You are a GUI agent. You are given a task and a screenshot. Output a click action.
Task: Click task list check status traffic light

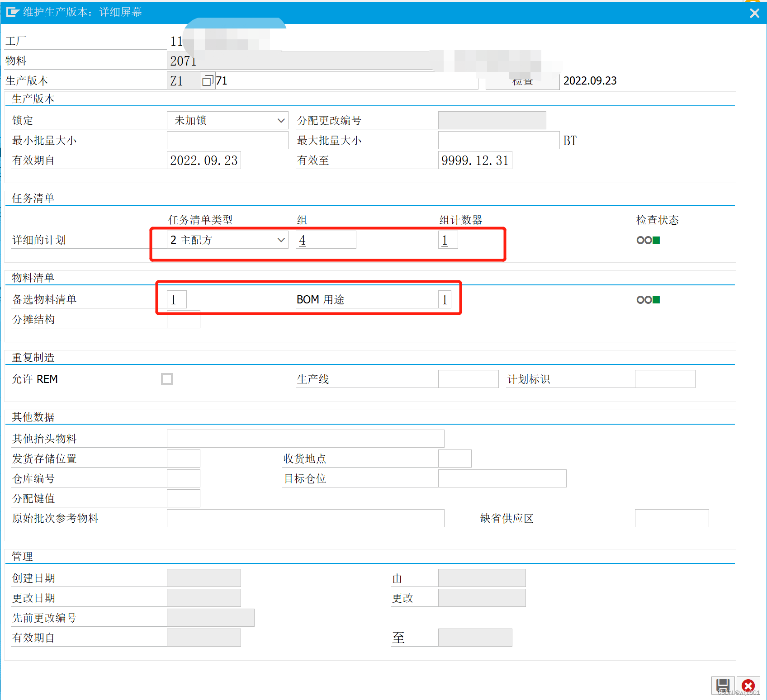(648, 240)
